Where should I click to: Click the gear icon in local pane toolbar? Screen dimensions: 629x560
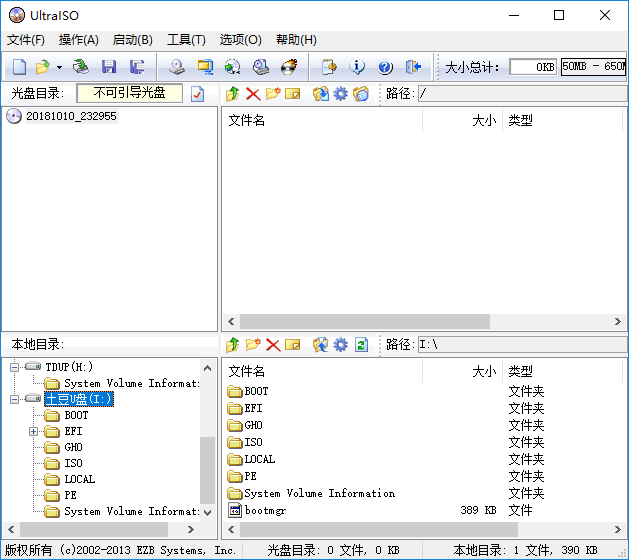tap(341, 345)
